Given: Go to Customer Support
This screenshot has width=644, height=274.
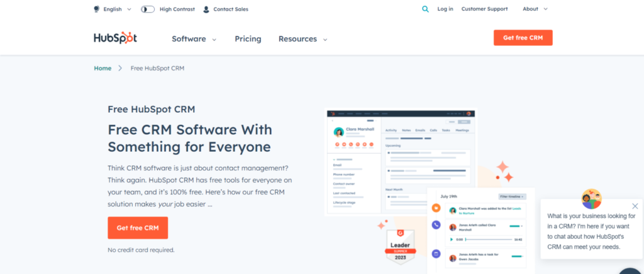Looking at the screenshot, I should (x=485, y=9).
